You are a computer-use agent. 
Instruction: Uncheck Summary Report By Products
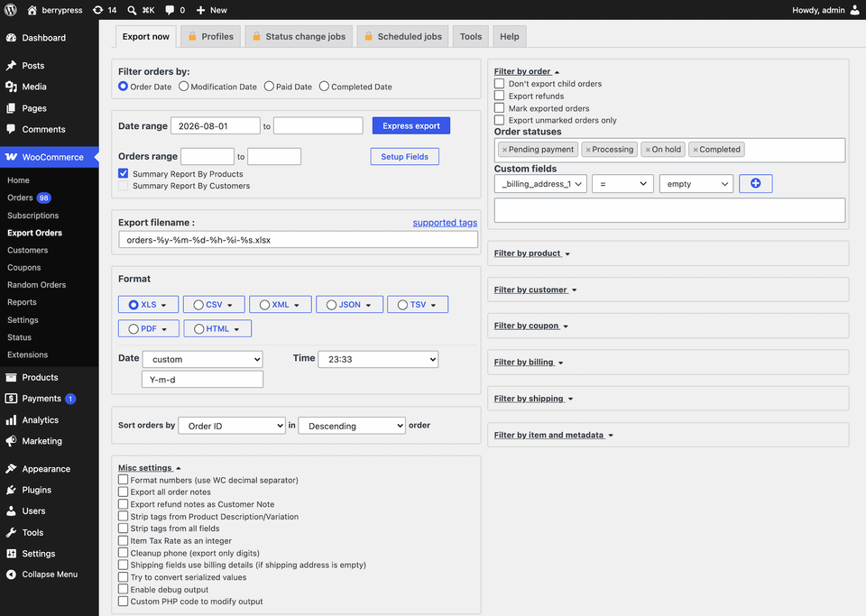[124, 173]
